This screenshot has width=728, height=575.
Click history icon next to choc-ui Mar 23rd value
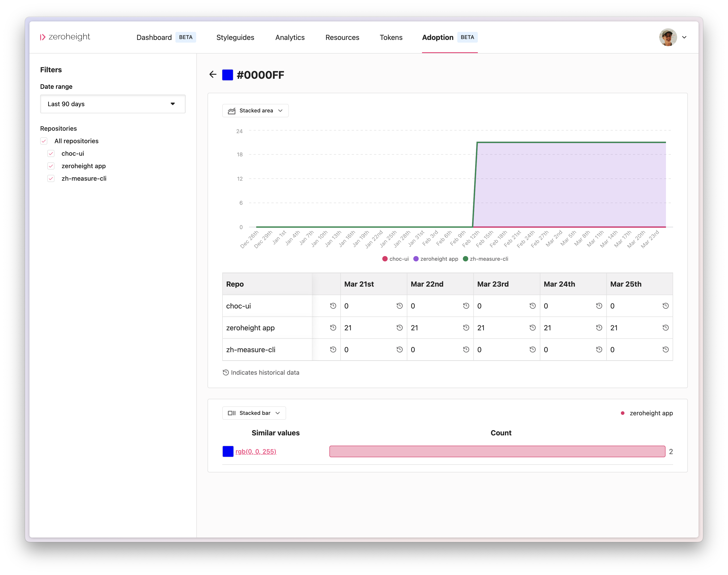[x=532, y=306]
